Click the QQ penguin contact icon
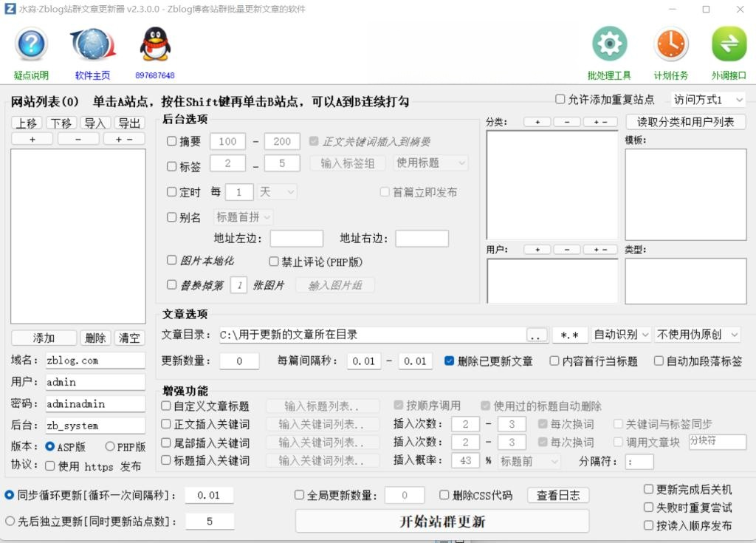 (x=155, y=45)
